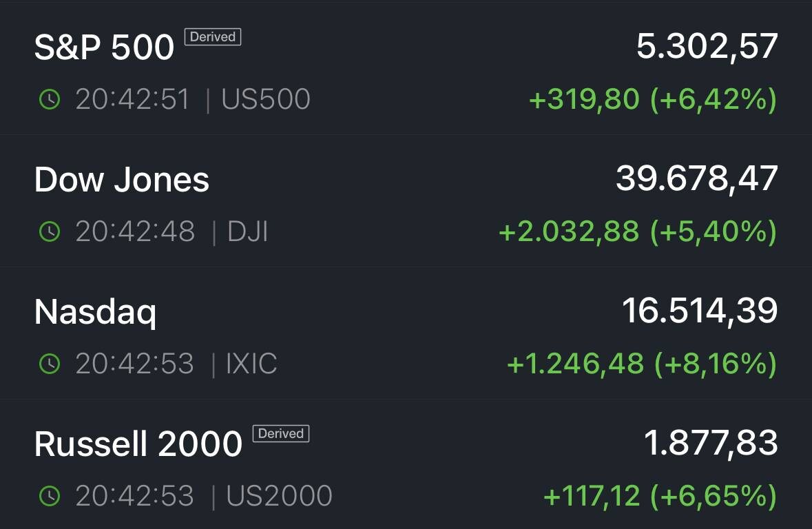Select the Russell 2000 index title
This screenshot has height=529, width=812.
tap(138, 444)
